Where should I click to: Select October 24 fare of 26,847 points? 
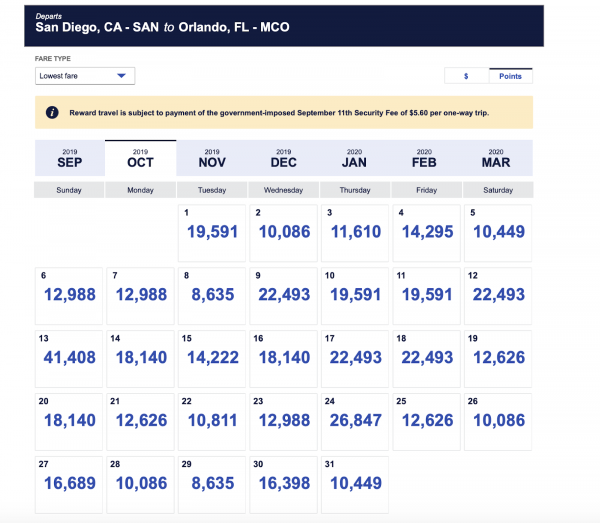355,421
